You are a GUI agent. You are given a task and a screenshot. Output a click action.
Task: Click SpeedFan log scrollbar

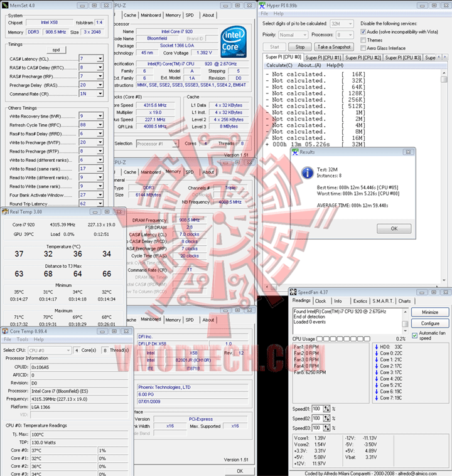coord(405,321)
